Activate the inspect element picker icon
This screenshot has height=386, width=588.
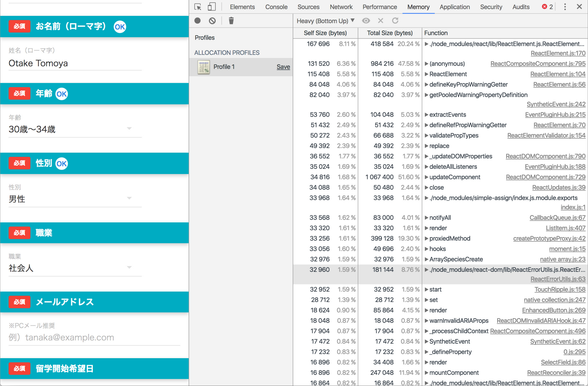coord(198,7)
